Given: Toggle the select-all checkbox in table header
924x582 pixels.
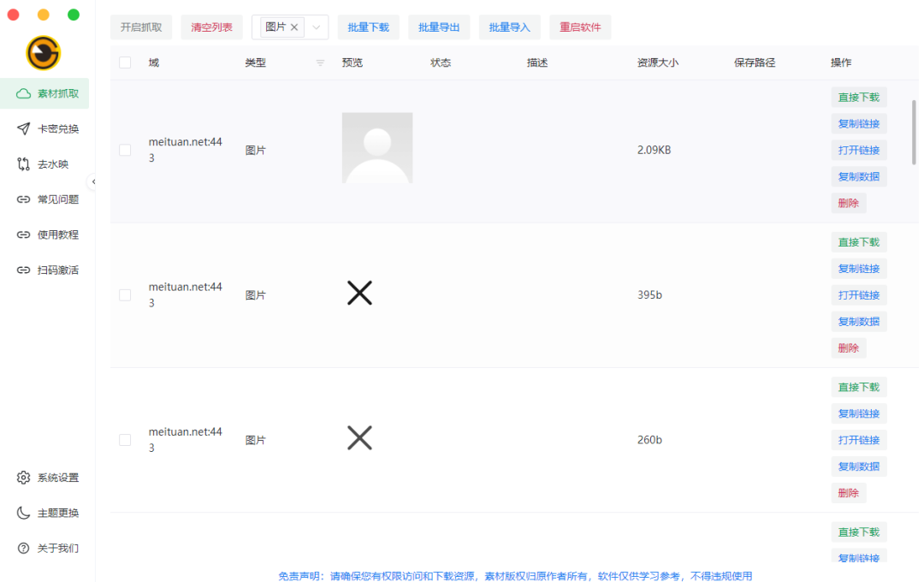Looking at the screenshot, I should tap(125, 62).
